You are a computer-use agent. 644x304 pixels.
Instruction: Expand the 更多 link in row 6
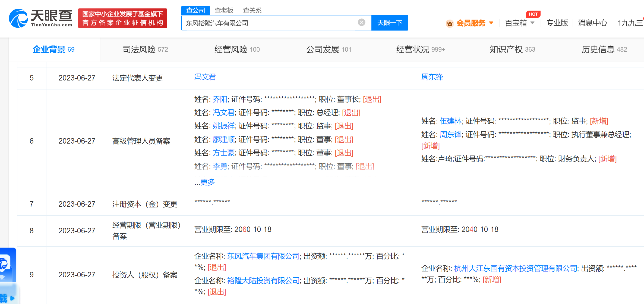207,182
